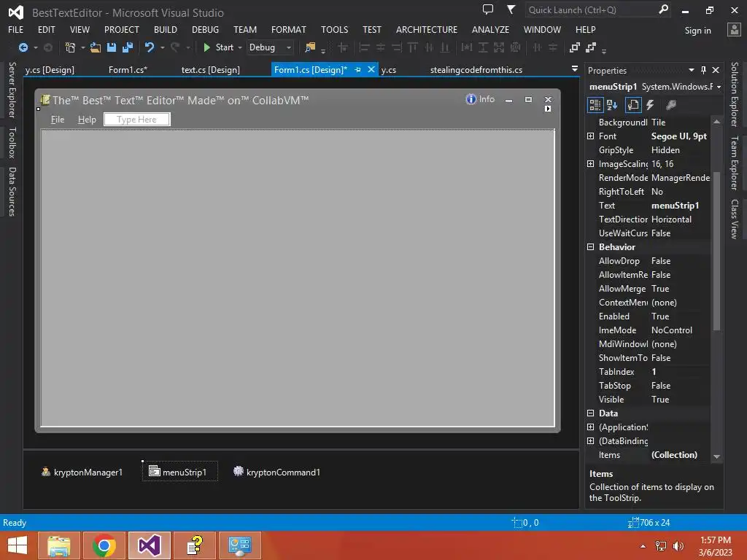Viewport: 747px width, 560px height.
Task: Expand the (DataBinding) row
Action: pyautogui.click(x=591, y=440)
